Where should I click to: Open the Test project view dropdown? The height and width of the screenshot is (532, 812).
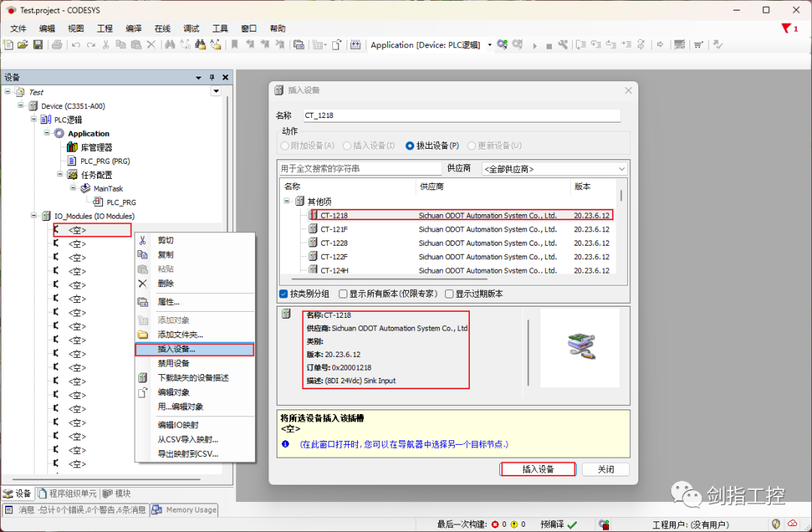click(217, 91)
